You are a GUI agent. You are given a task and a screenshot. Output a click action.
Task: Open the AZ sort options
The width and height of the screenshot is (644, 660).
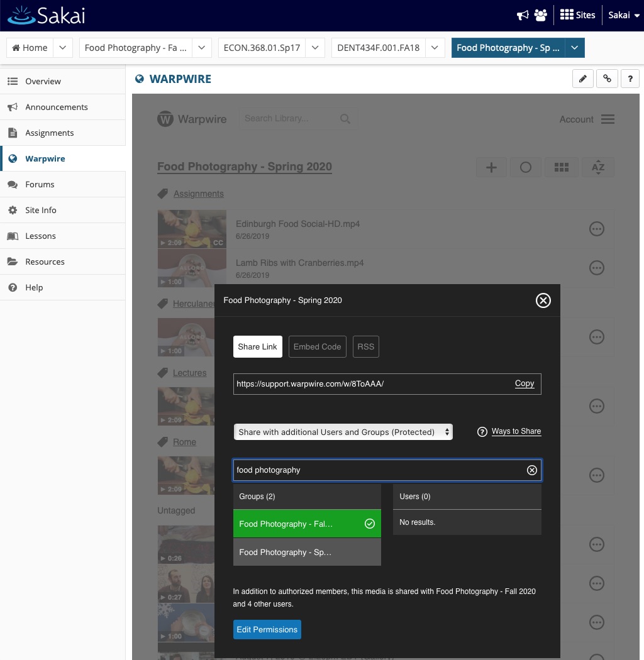pos(598,168)
